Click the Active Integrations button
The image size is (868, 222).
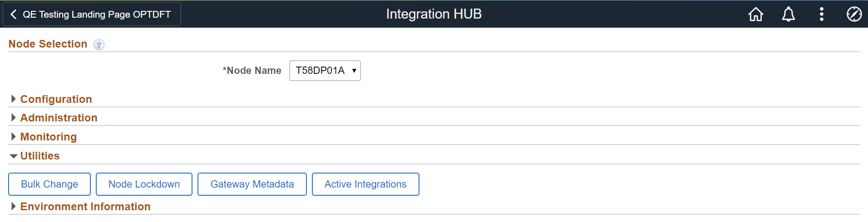coord(365,184)
